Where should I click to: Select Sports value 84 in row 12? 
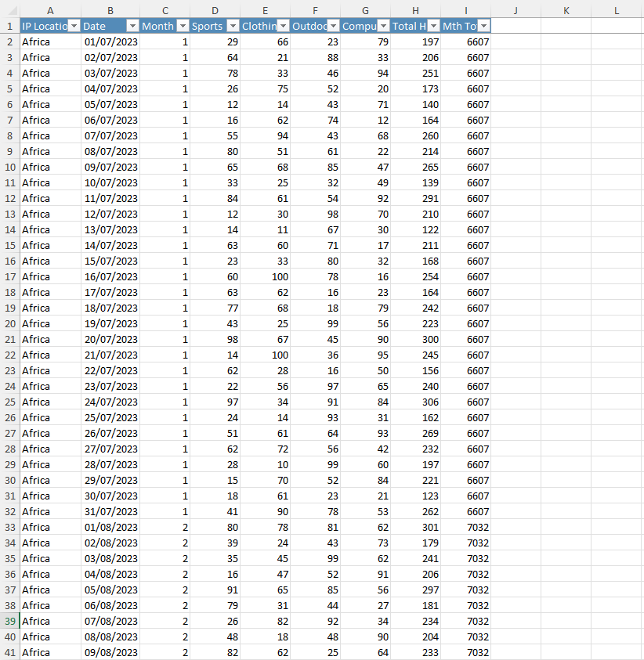215,199
